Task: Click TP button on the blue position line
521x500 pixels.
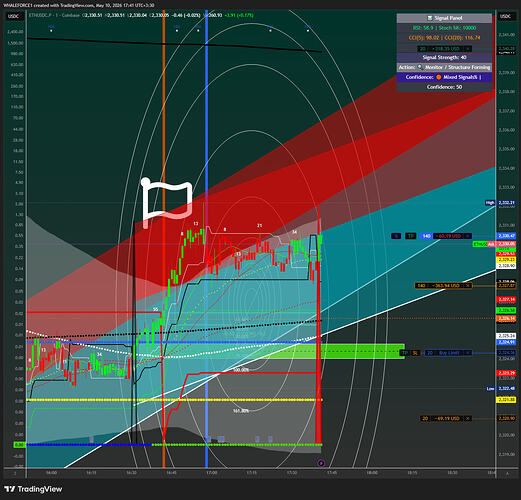Action: click(x=410, y=236)
